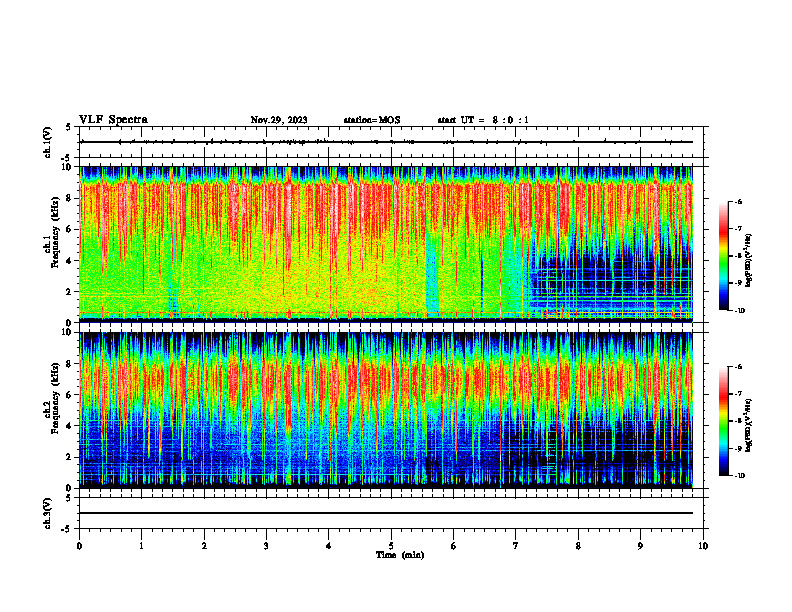Image resolution: width=792 pixels, height=612 pixels.
Task: Click the ch.2 log(PSD) color bar label
Action: [748, 425]
